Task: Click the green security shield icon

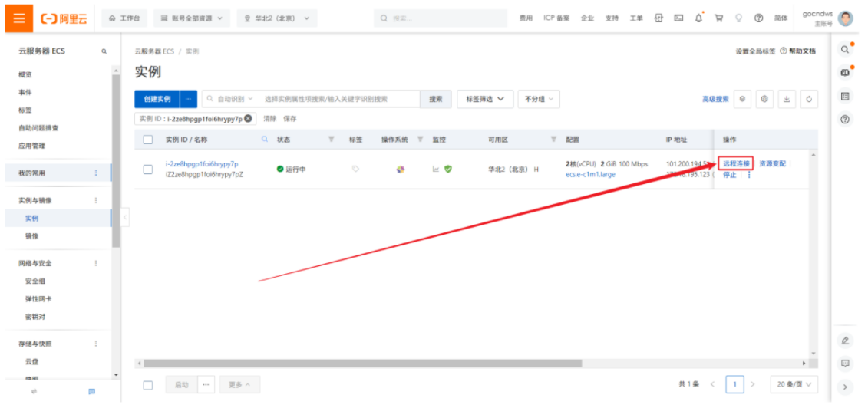Action: pyautogui.click(x=448, y=170)
